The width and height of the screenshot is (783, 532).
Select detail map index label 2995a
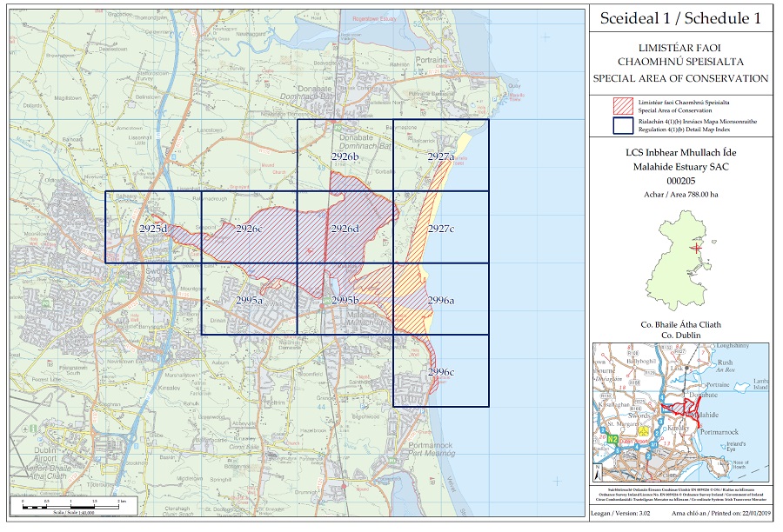[x=249, y=301]
